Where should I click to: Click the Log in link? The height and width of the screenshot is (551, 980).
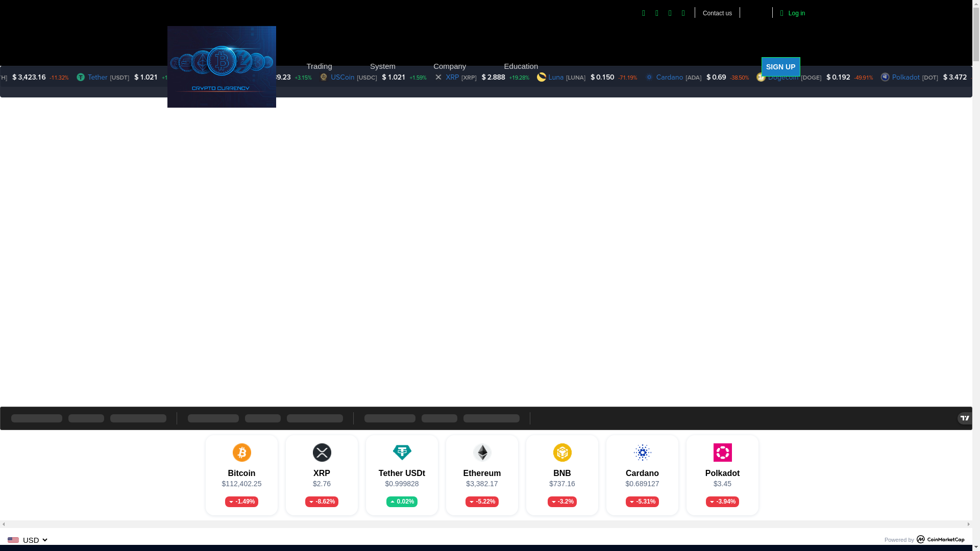[796, 13]
